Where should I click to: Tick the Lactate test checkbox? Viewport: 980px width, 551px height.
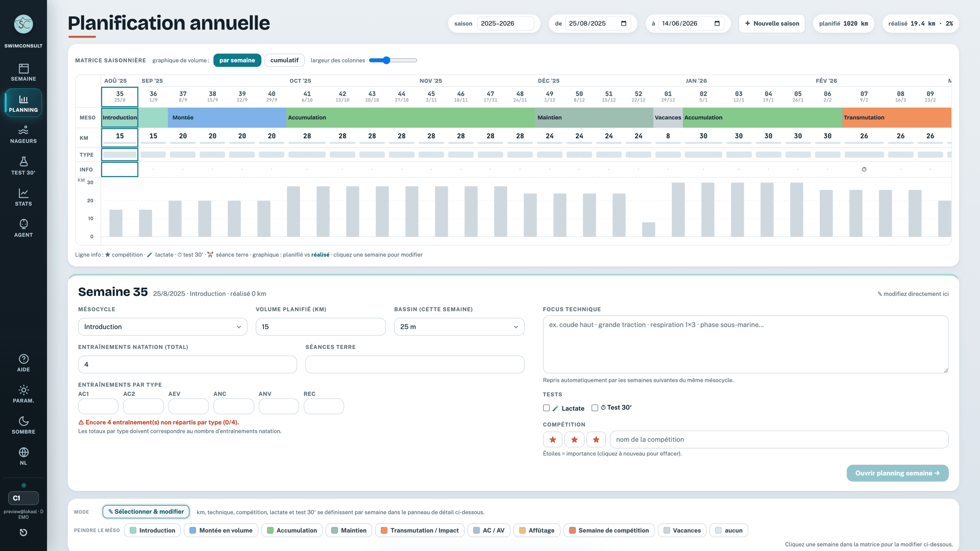point(546,408)
